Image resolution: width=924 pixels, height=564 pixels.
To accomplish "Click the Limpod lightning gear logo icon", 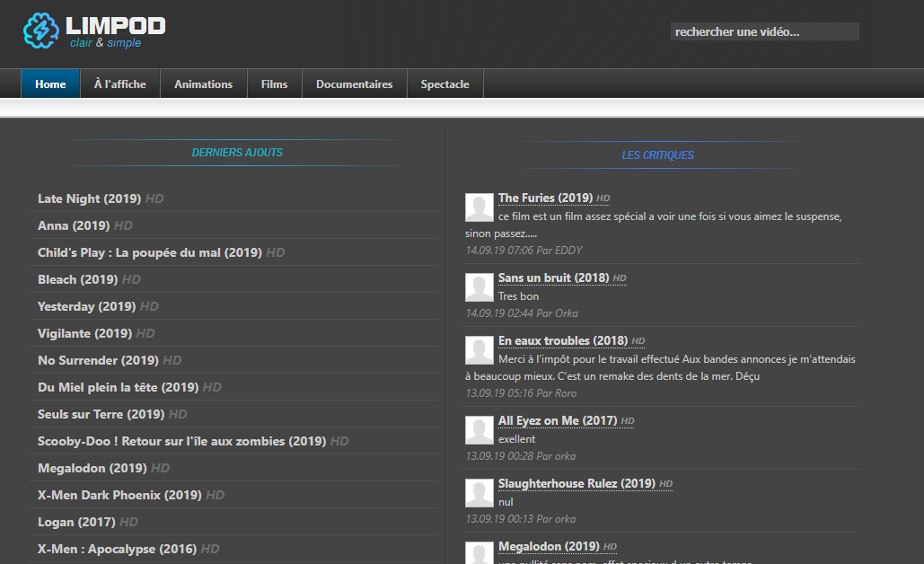I will click(x=41, y=31).
